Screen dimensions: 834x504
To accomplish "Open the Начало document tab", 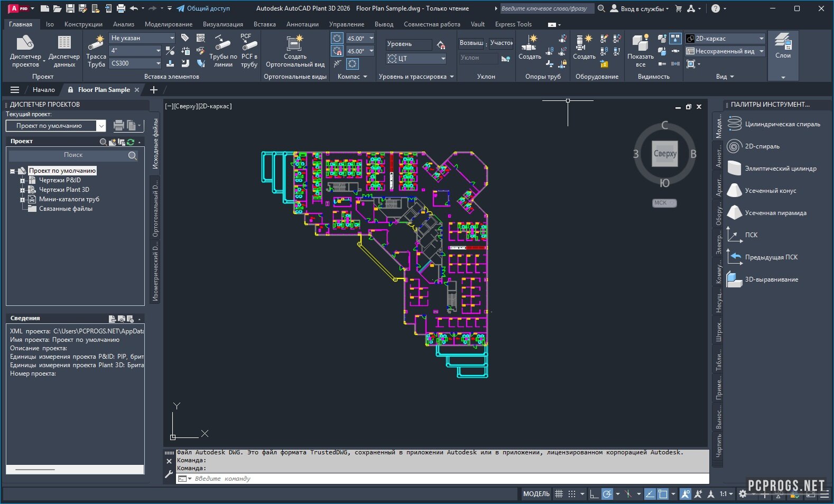I will pos(43,90).
